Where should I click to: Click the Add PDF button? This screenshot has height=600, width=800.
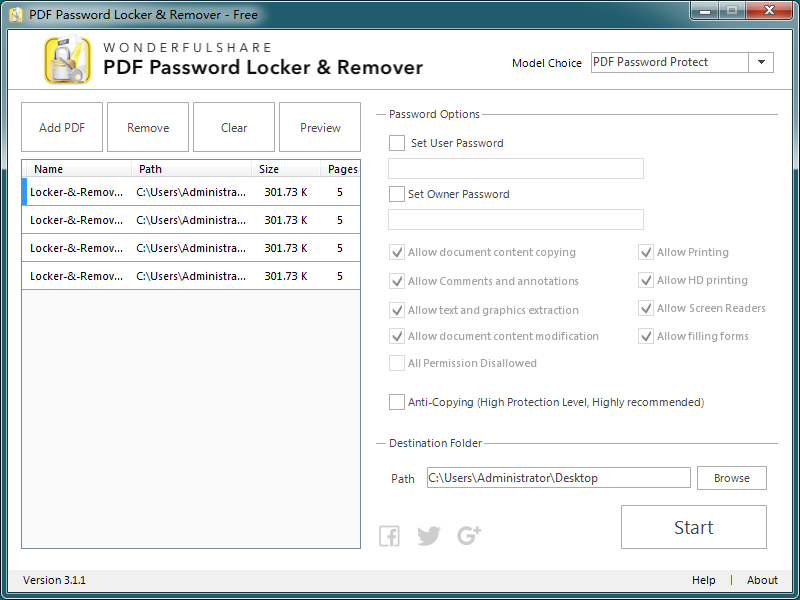[62, 127]
